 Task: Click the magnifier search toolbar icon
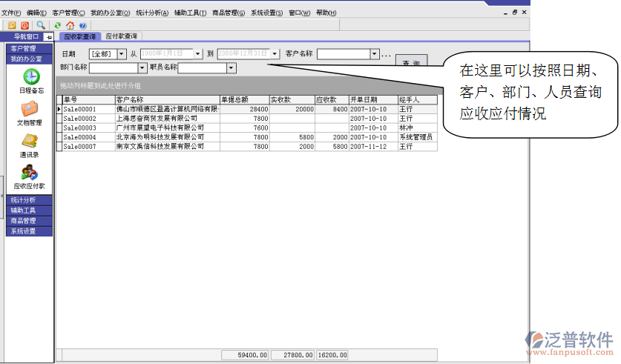(41, 25)
